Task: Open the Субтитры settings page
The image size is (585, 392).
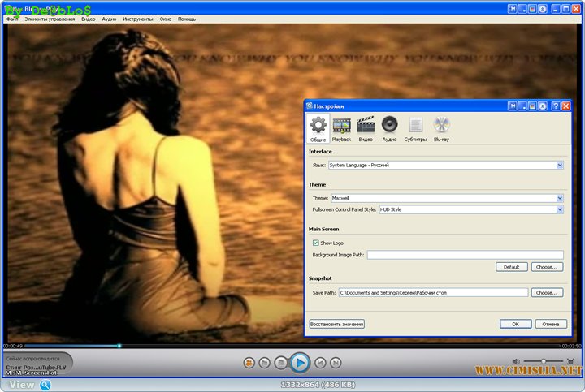Action: coord(416,127)
